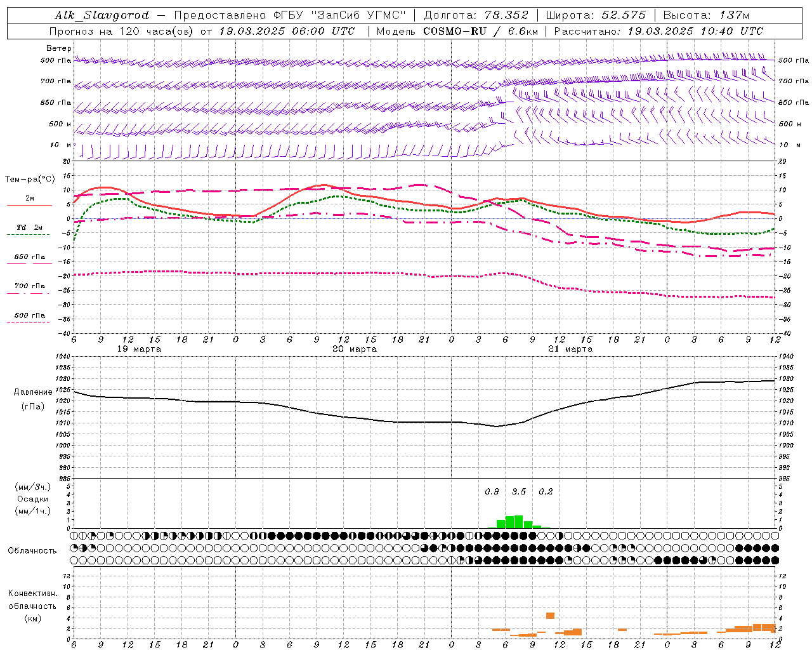Click the Ветер wind section label

tap(58, 48)
